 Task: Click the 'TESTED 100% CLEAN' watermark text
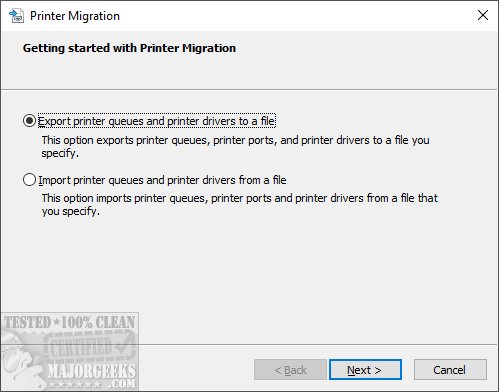coord(69,322)
